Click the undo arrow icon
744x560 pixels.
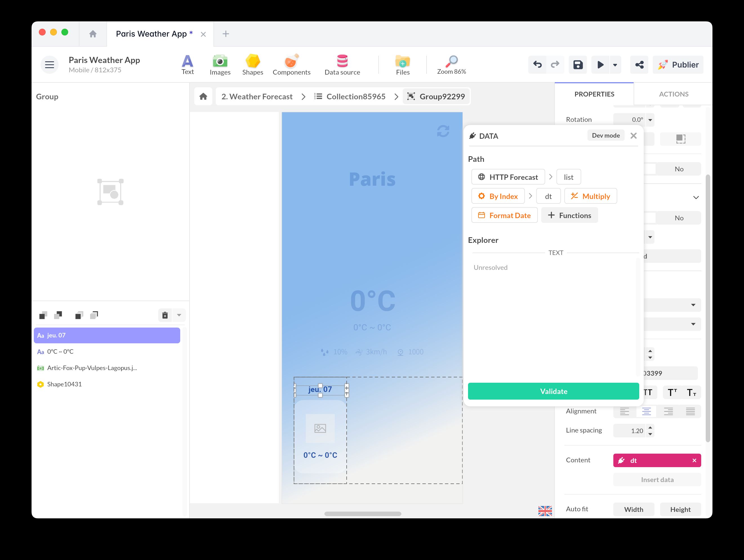tap(538, 64)
